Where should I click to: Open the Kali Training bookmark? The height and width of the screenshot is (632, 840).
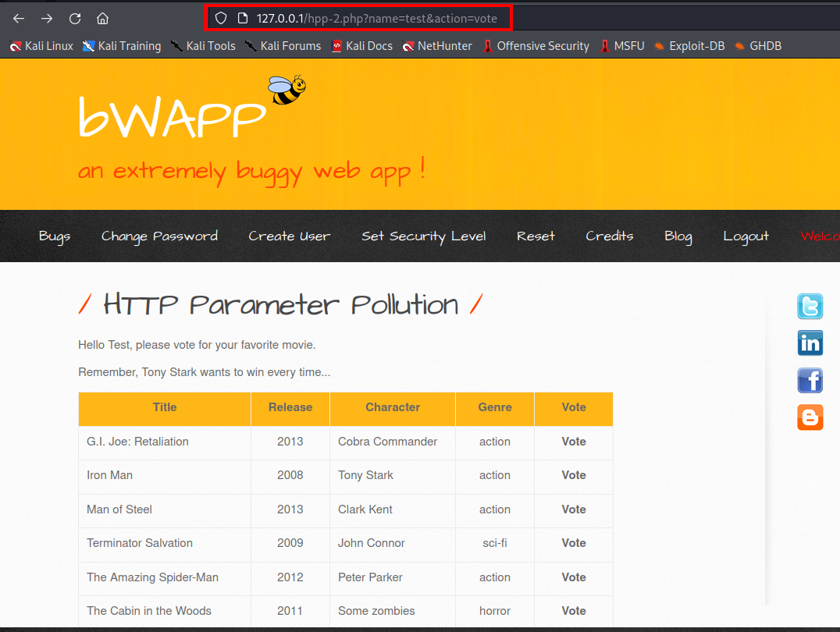[122, 46]
